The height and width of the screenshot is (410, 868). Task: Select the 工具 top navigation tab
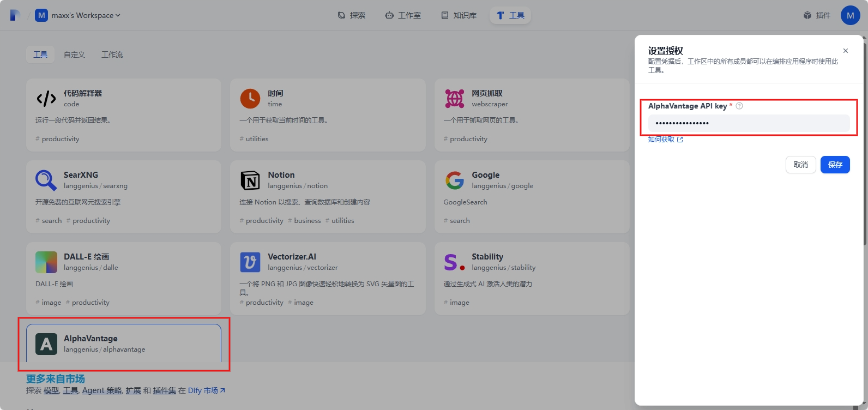pyautogui.click(x=510, y=15)
